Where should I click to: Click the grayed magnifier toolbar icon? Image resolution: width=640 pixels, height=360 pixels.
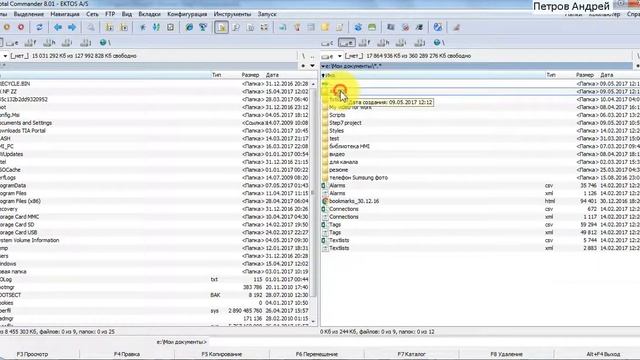91,27
